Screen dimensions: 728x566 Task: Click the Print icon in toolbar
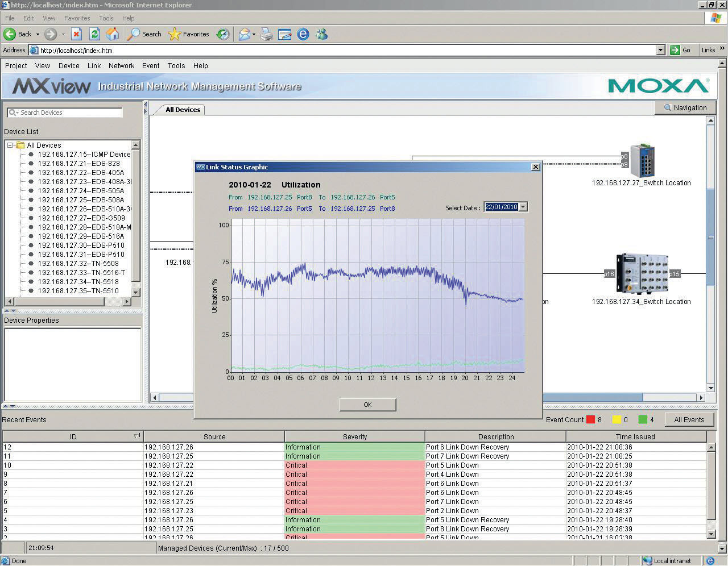267,34
